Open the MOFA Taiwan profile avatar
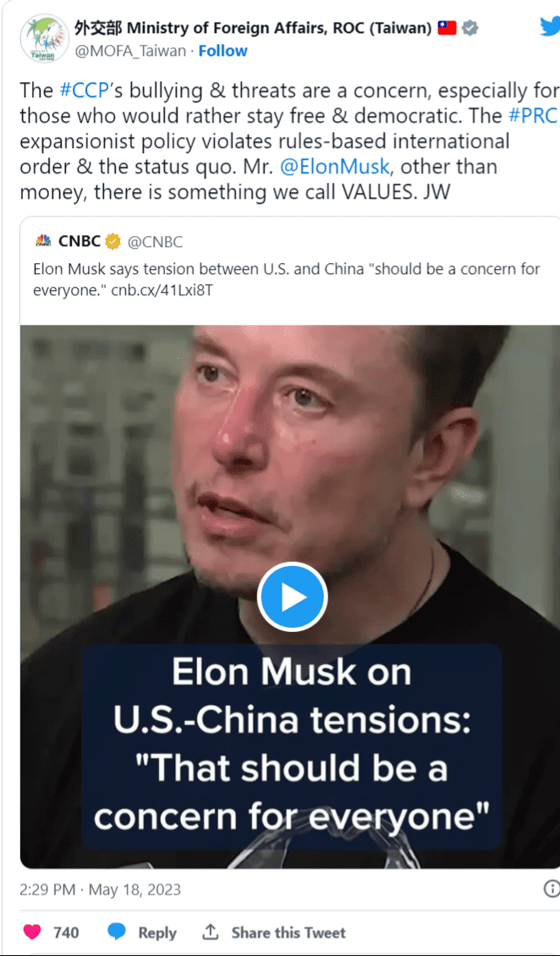560x956 pixels. pyautogui.click(x=44, y=39)
